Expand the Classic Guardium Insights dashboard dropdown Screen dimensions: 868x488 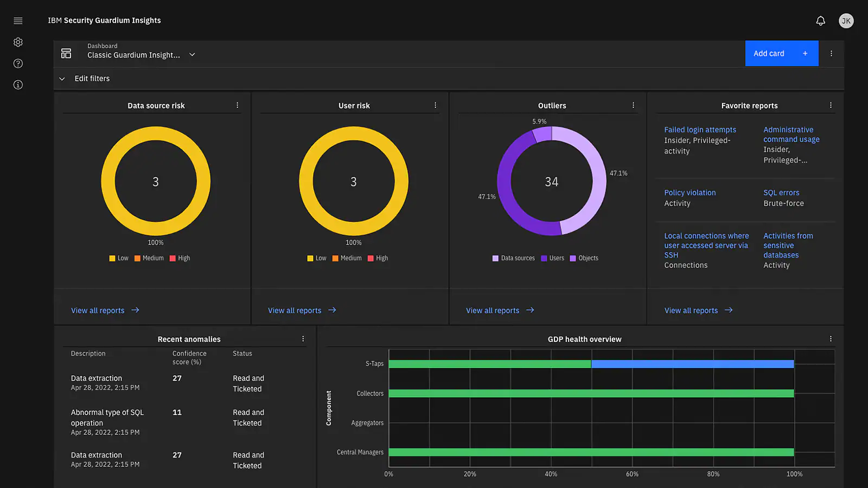point(192,55)
